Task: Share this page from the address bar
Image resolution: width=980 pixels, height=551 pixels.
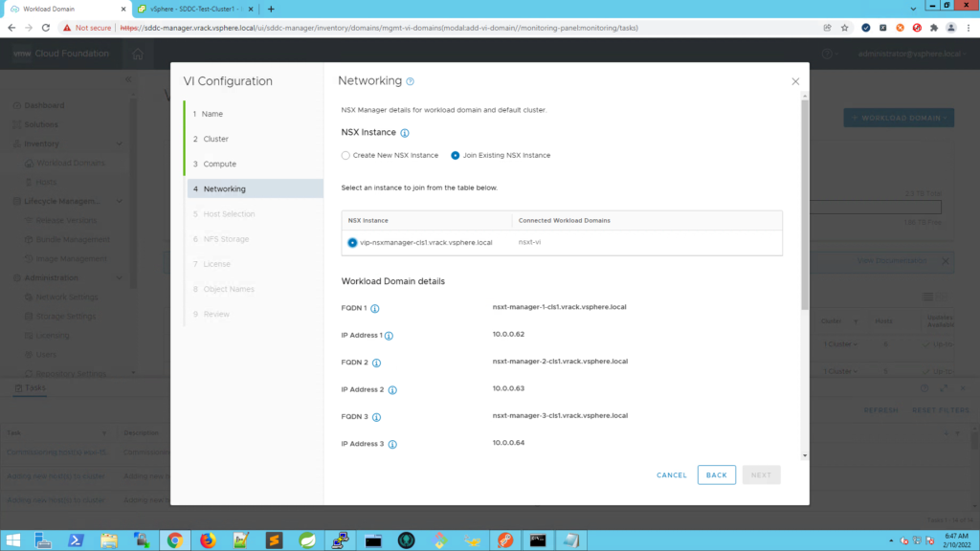Action: click(x=828, y=28)
